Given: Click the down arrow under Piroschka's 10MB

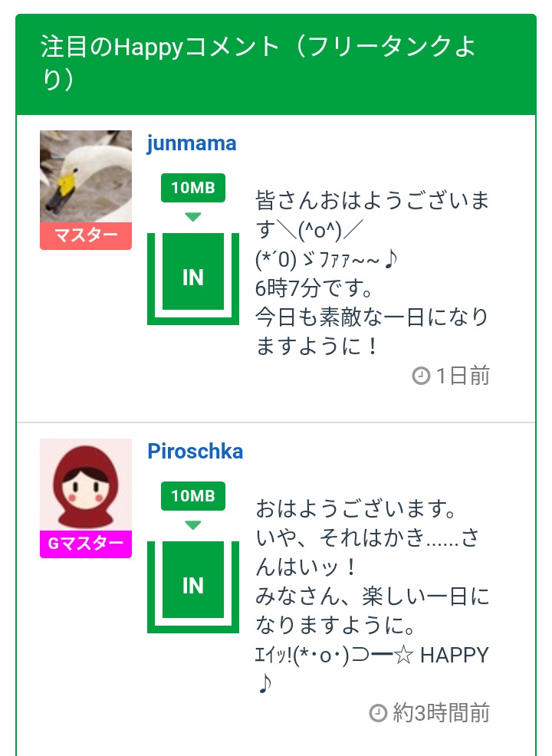Looking at the screenshot, I should 193,525.
